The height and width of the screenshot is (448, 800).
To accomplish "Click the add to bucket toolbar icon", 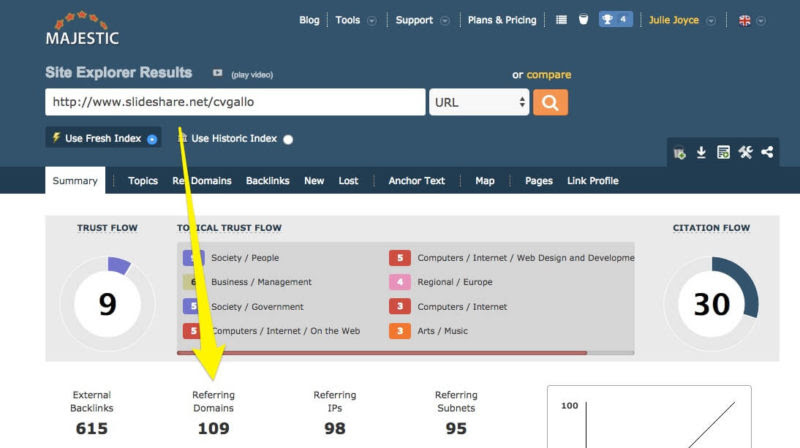I will (679, 153).
